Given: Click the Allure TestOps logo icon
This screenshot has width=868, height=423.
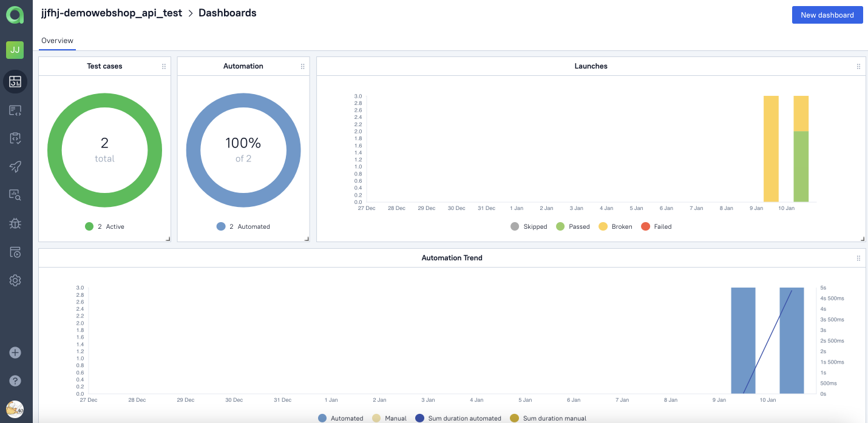Looking at the screenshot, I should coord(15,15).
